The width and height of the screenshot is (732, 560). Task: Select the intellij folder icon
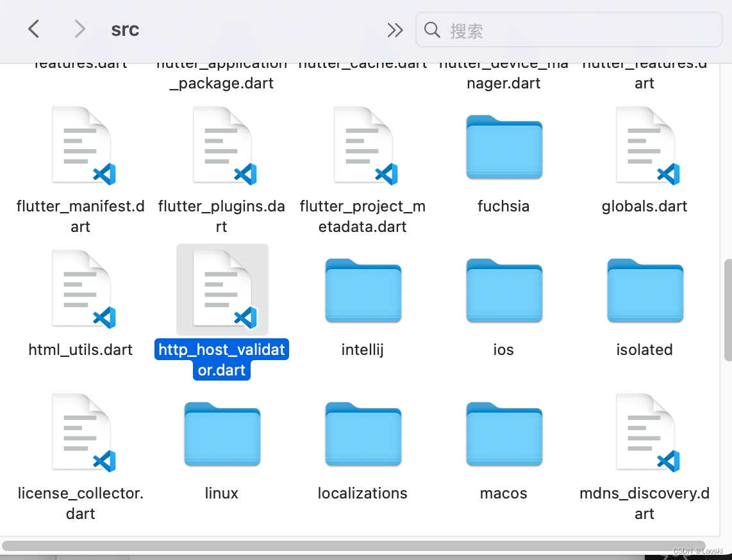tap(363, 291)
